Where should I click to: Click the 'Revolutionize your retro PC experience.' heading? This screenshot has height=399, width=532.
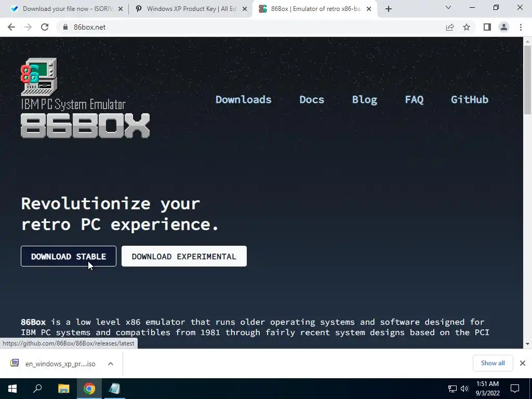coord(120,214)
